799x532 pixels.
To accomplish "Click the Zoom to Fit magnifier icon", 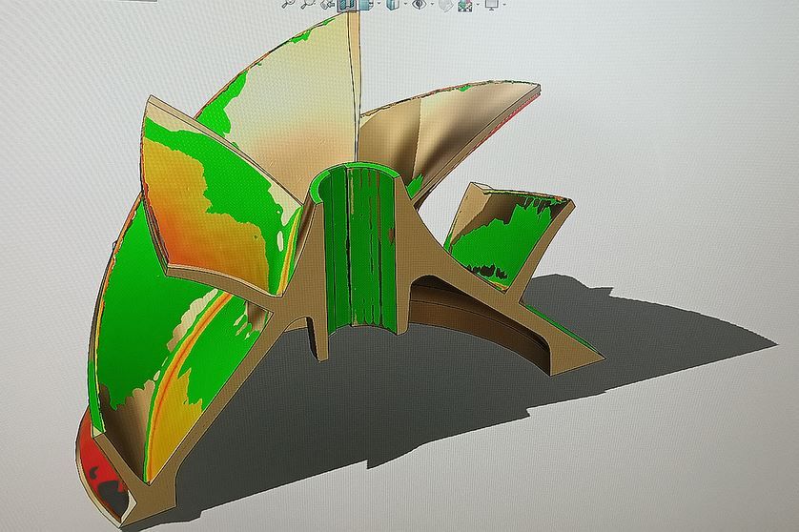I will click(288, 4).
